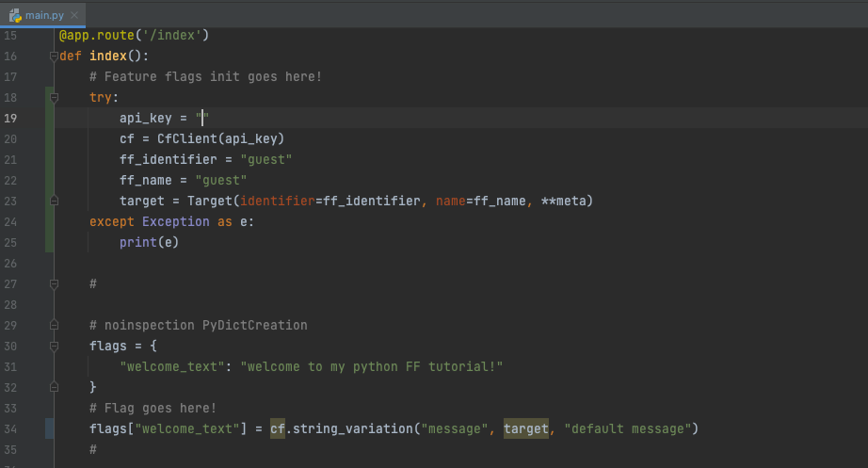Click the "welcome to my python FF tutorial!" string
Viewport: 868px width, 468px height.
pos(372,366)
